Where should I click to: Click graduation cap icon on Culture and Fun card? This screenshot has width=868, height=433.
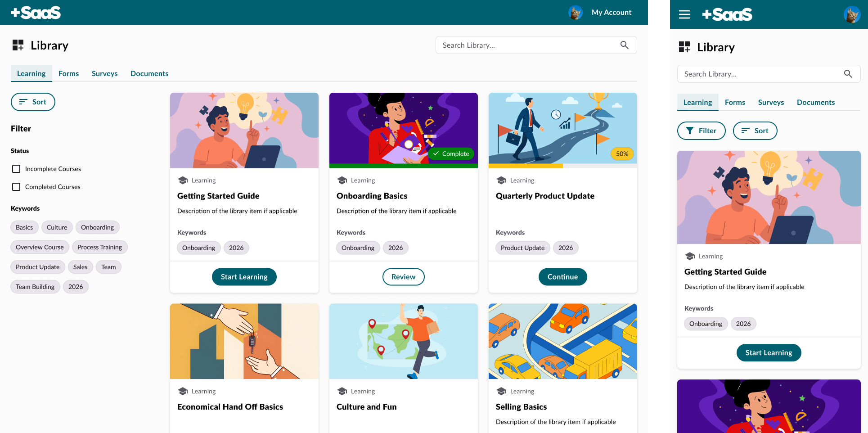pos(342,391)
